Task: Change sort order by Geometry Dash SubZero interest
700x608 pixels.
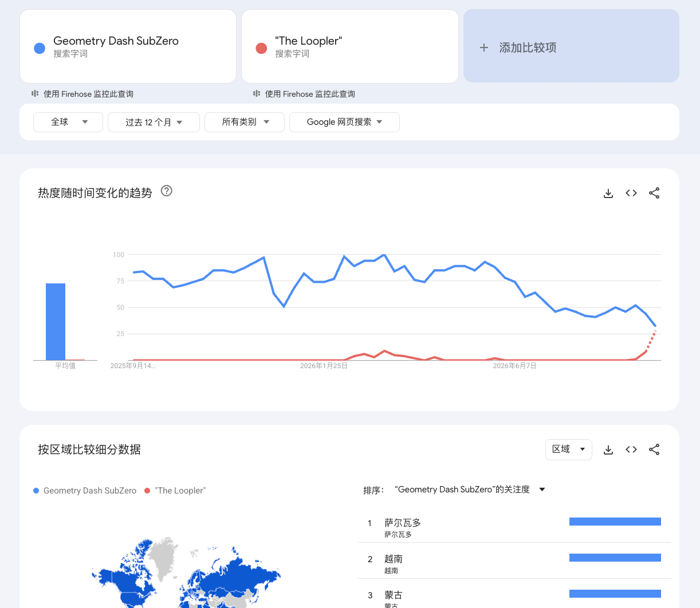Action: click(x=470, y=489)
